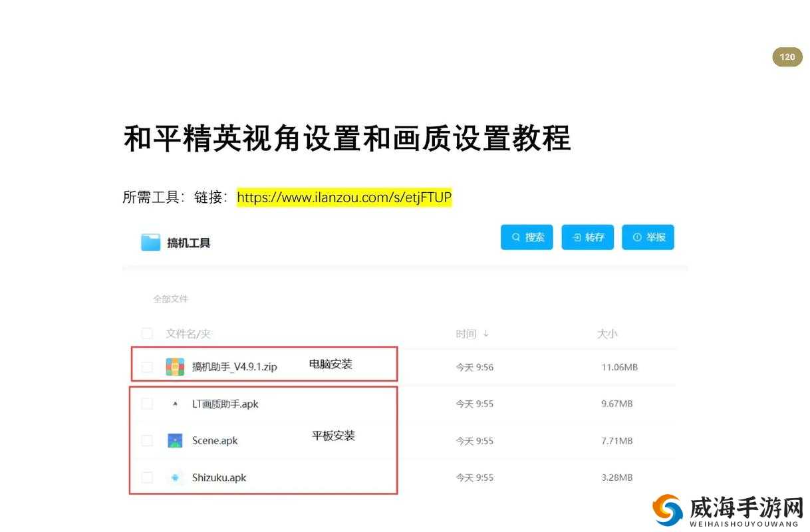Screen dimensions: 810x532
Task: Click the 搞机工具 folder icon
Action: coord(151,242)
